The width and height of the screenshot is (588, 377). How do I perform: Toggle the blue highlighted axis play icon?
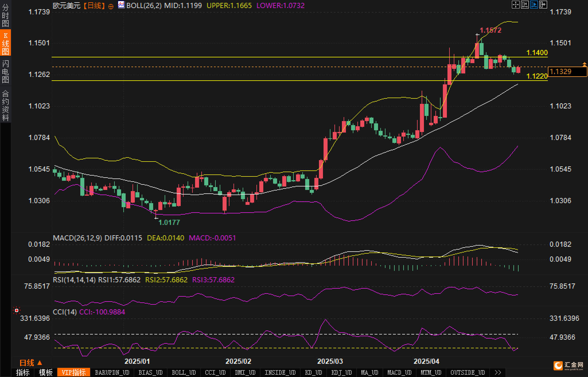[x=534, y=5]
